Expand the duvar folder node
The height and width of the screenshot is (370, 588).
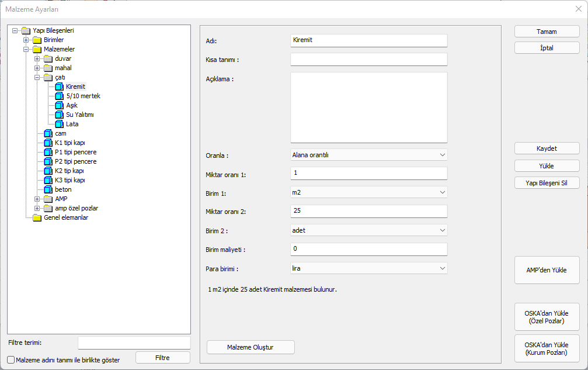click(37, 58)
